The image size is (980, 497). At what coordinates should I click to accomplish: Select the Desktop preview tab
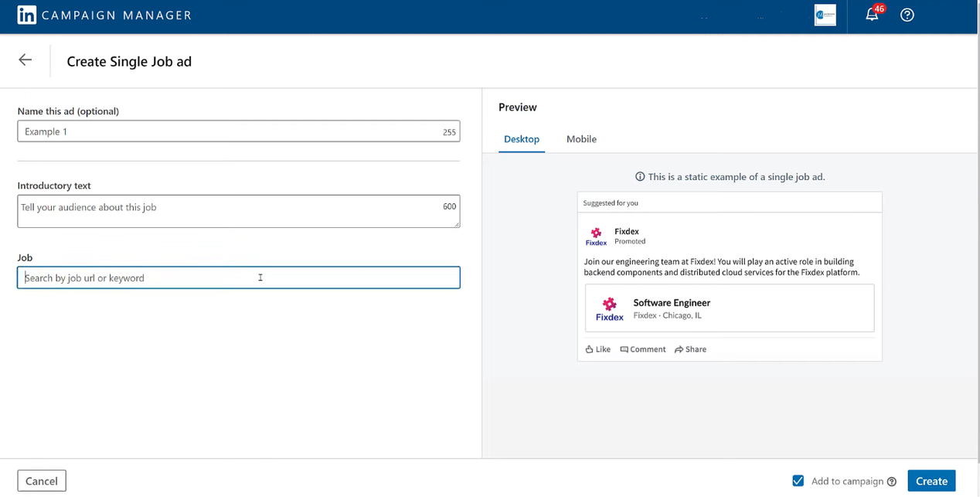[522, 139]
